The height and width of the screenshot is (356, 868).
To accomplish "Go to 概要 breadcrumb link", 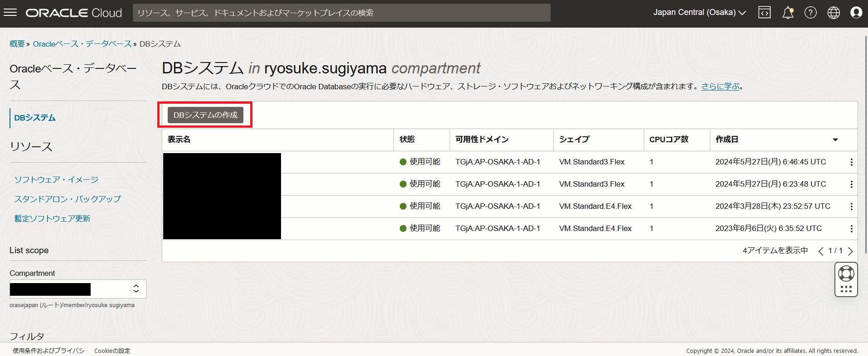I will pyautogui.click(x=17, y=44).
